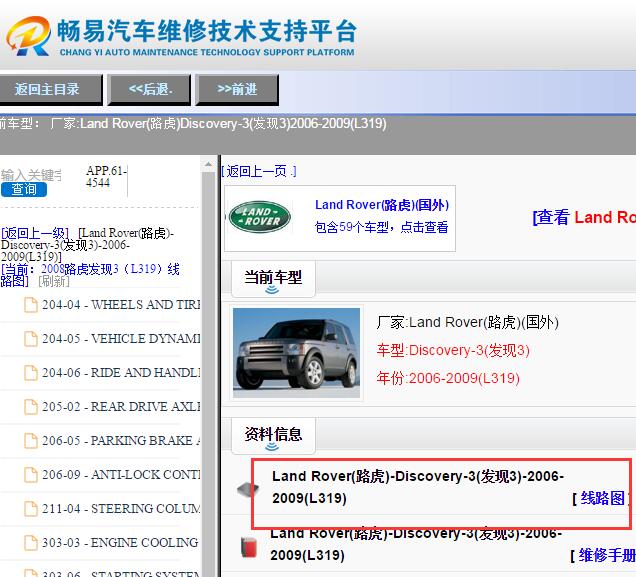Click document icon beside 205-02 Rear Drive Axle

click(x=31, y=407)
